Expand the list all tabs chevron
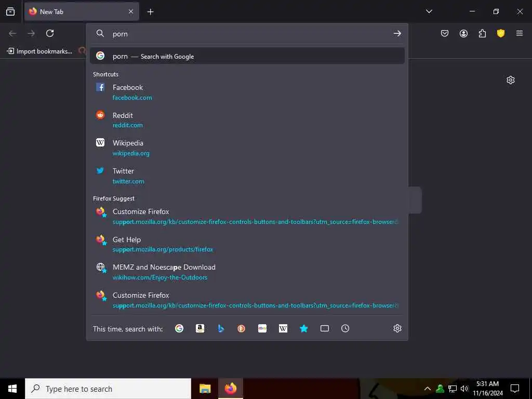 pyautogui.click(x=429, y=11)
